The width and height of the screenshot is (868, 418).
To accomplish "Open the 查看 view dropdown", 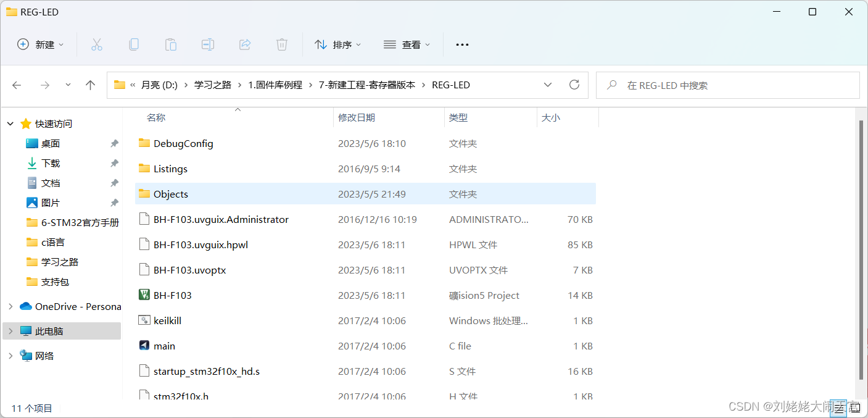I will coord(407,44).
